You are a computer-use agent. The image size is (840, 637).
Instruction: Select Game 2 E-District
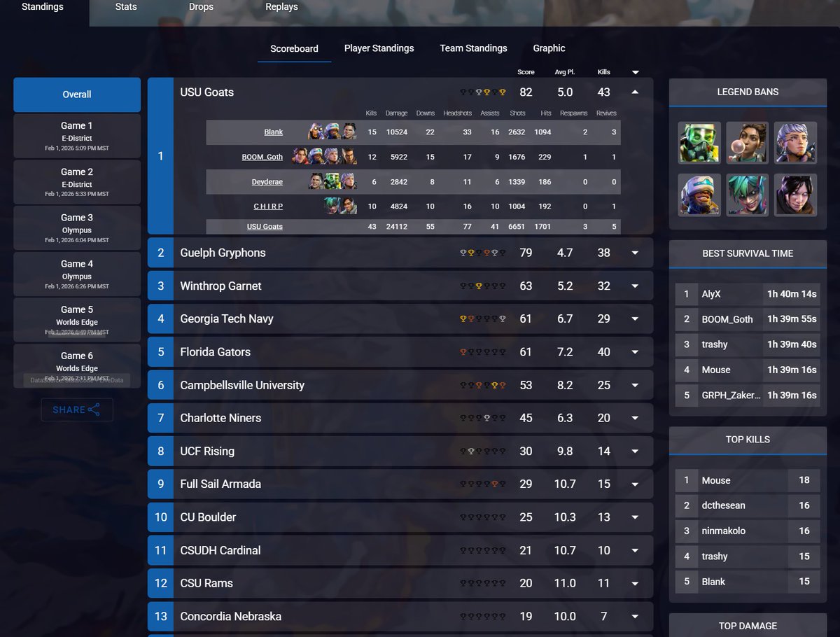(77, 182)
